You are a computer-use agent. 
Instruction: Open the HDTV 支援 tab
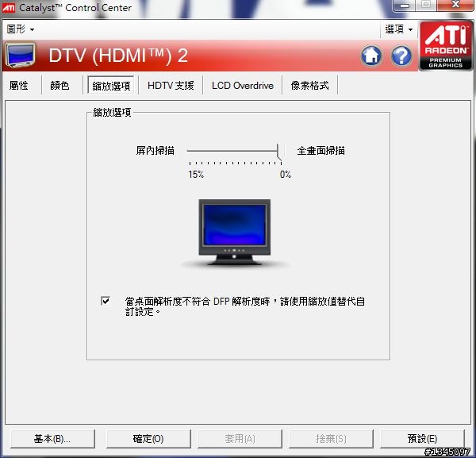171,86
